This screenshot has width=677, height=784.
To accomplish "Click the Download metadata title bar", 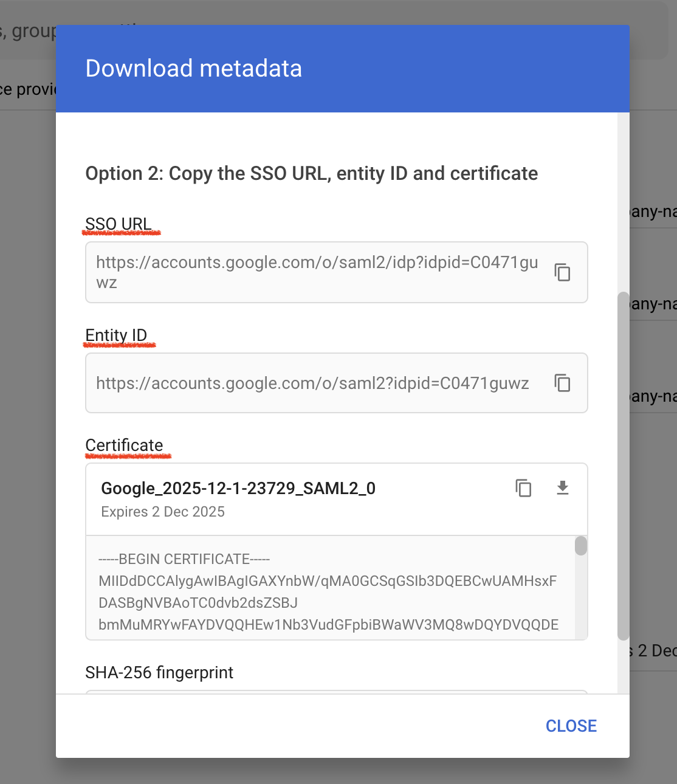I will tap(193, 68).
